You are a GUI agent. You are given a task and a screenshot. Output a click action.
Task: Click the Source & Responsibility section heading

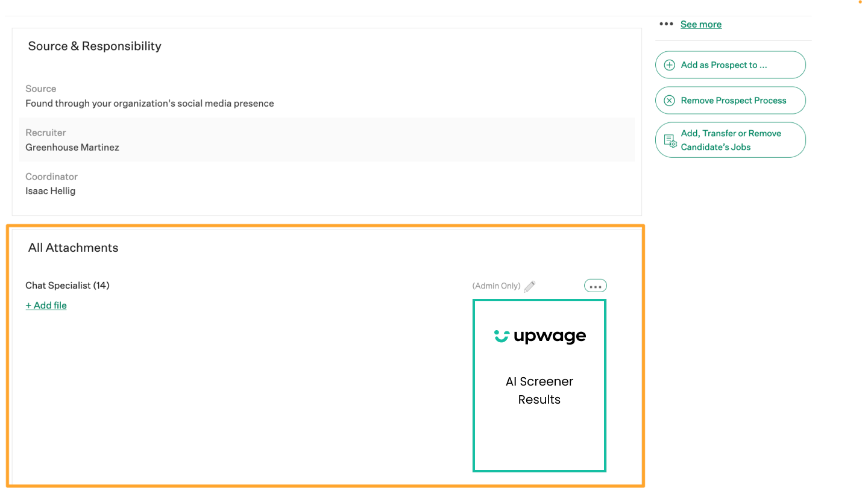[95, 46]
